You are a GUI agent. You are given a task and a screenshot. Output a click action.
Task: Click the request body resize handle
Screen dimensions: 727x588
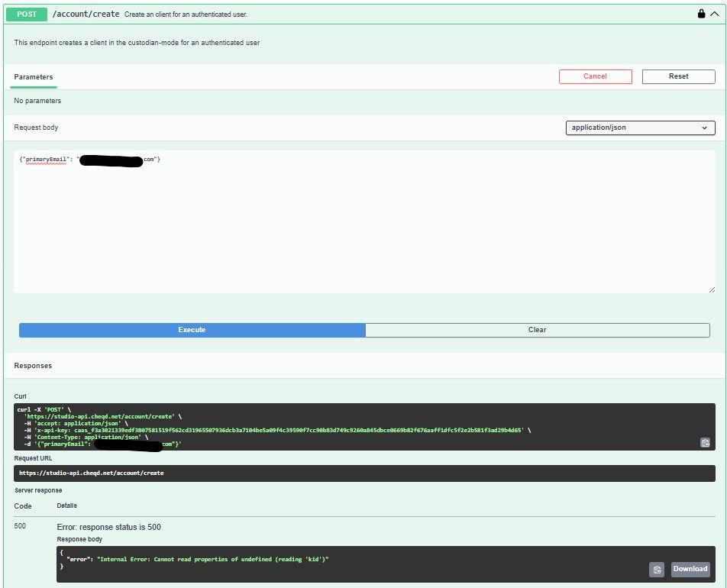click(x=712, y=290)
